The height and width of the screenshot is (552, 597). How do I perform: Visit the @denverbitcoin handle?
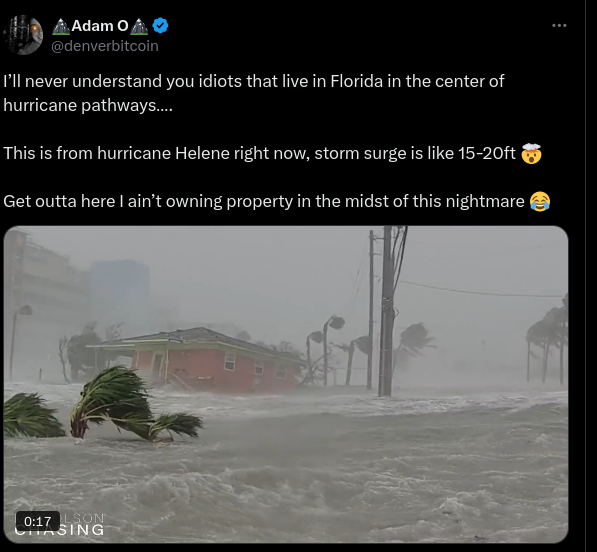tap(105, 46)
